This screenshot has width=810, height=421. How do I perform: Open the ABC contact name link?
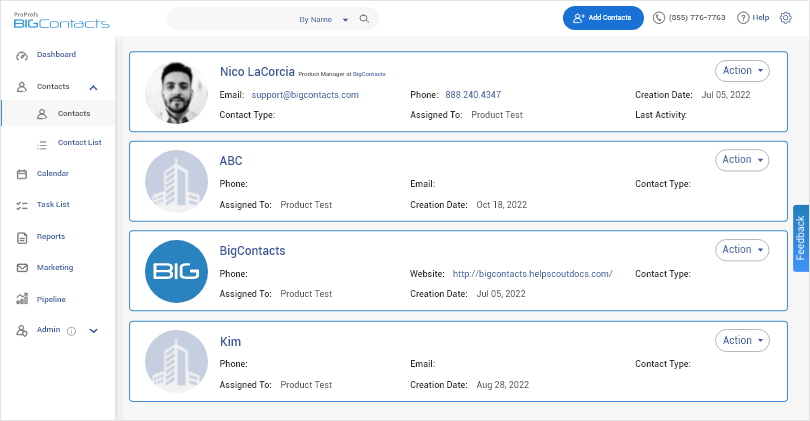pos(231,161)
